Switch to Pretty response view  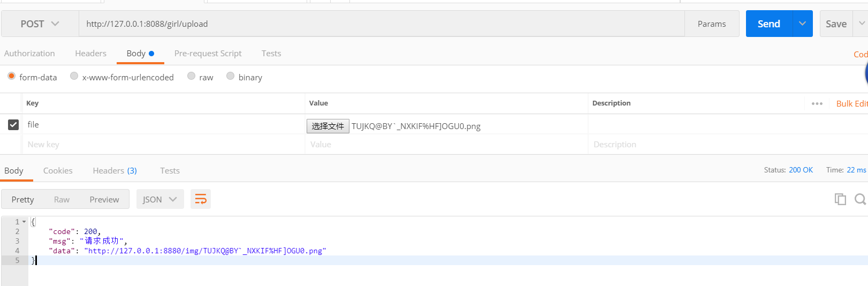(22, 199)
